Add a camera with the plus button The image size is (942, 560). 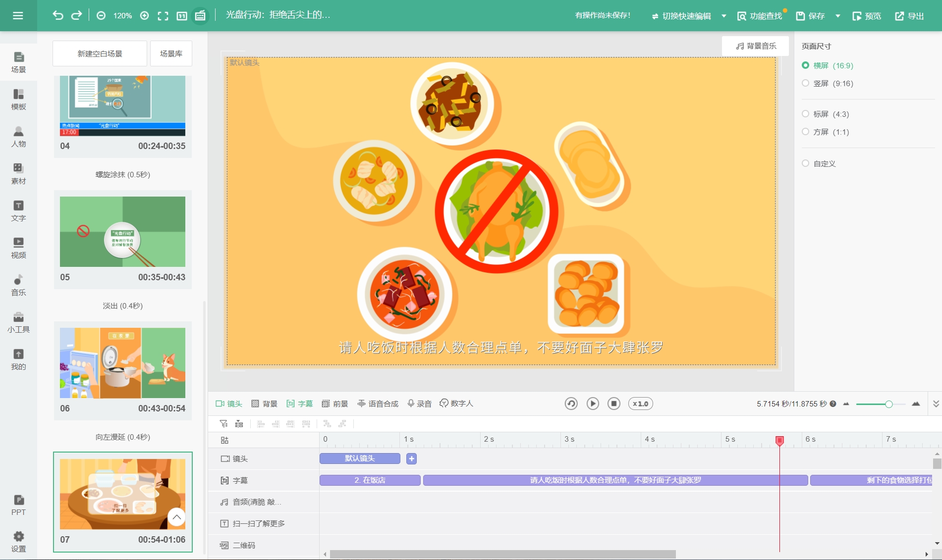[411, 459]
